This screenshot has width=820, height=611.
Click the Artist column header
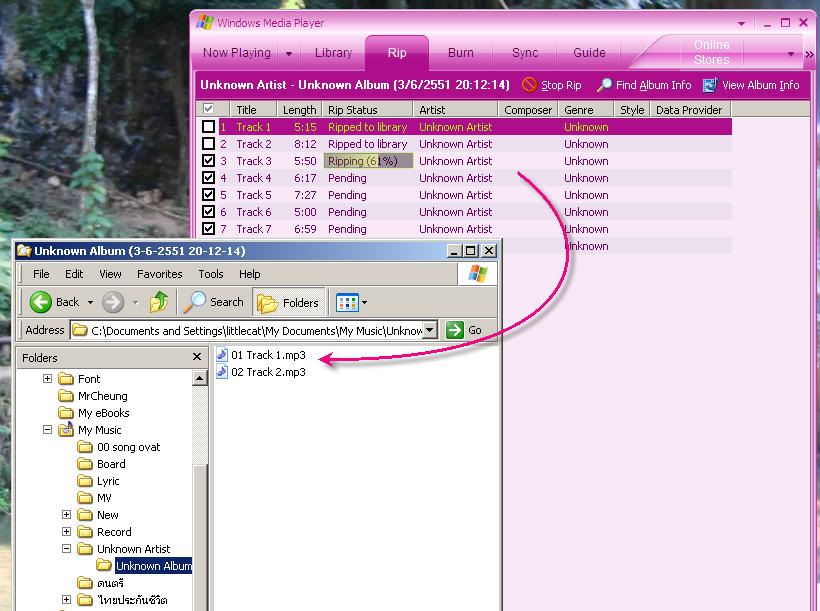455,109
